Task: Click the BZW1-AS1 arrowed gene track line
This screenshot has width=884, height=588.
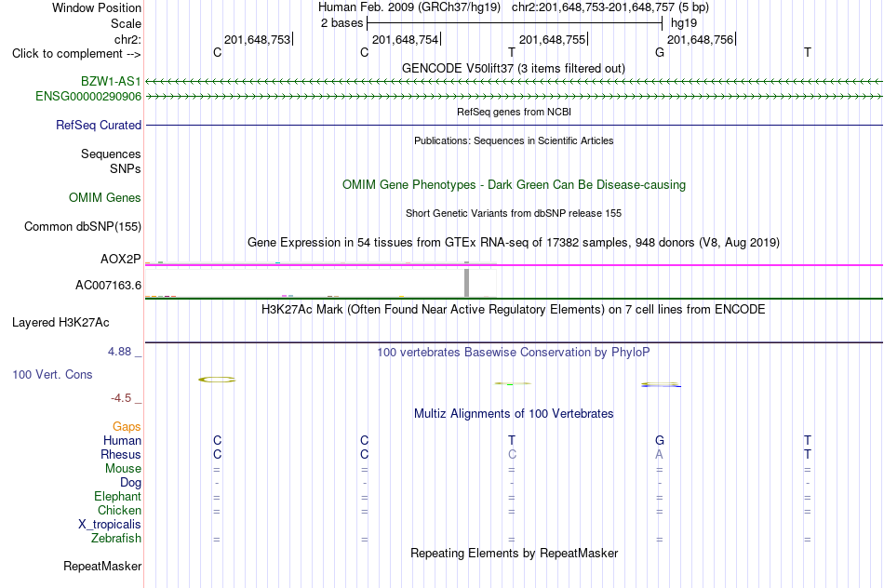Action: click(514, 82)
